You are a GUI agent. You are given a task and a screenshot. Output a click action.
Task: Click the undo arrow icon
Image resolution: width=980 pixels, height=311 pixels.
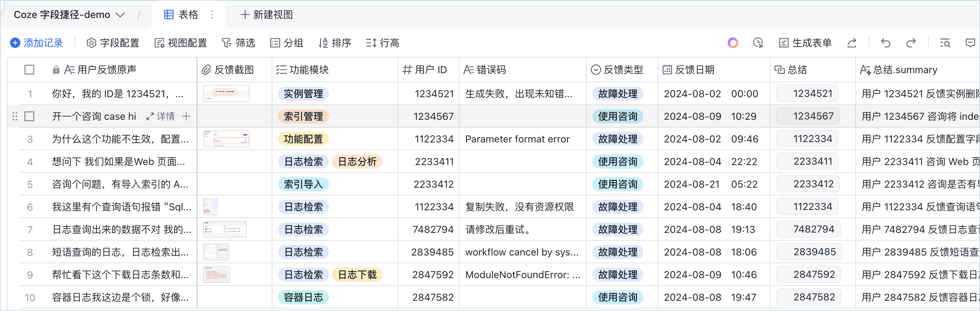pos(885,43)
